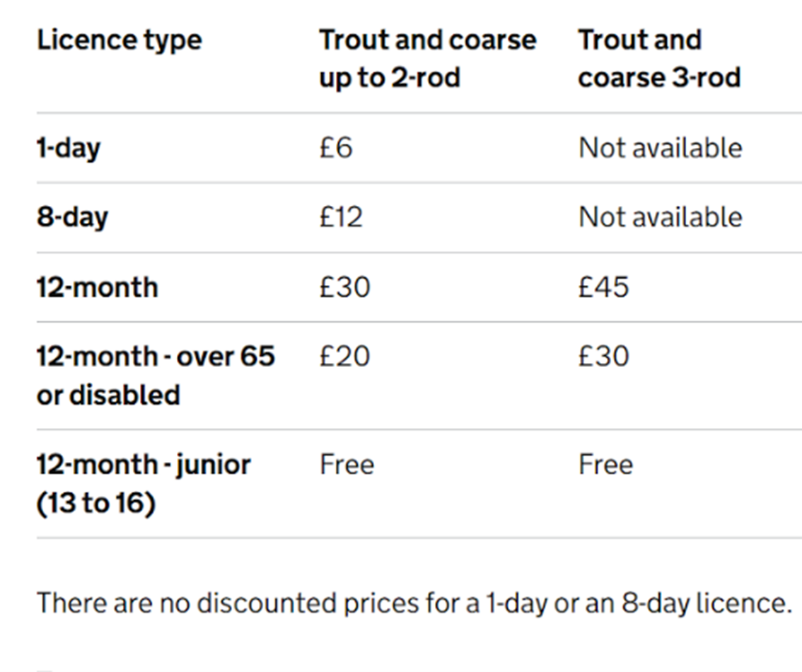This screenshot has width=802, height=672.
Task: Click the £6 price for 1-day licence
Action: 335,148
